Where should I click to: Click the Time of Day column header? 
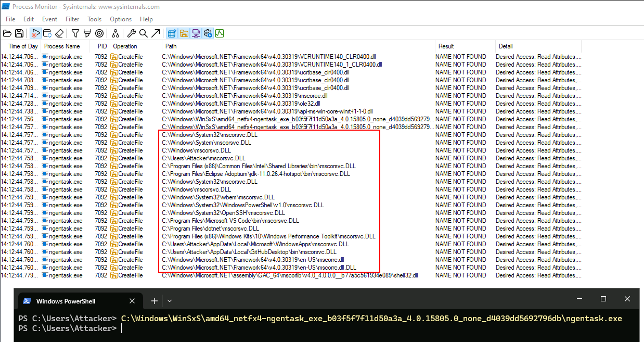point(20,46)
